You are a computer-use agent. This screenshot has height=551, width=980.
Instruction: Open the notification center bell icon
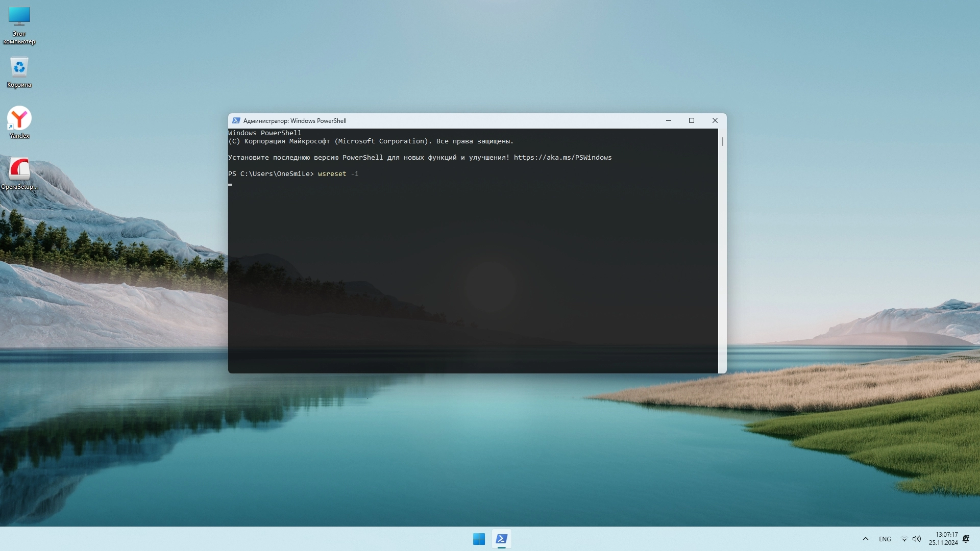pos(966,539)
